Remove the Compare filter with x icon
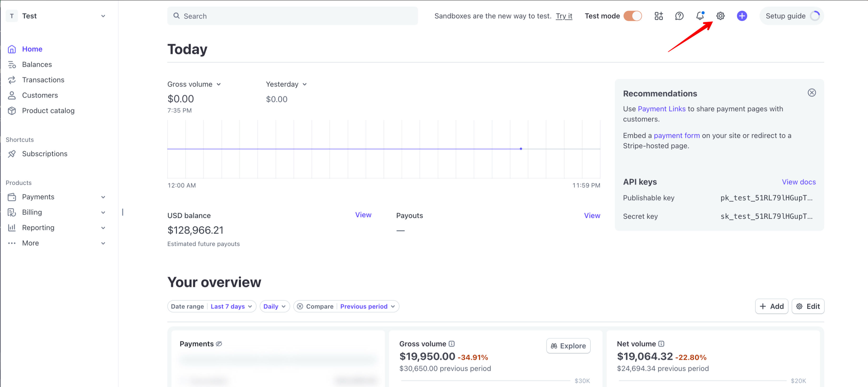The height and width of the screenshot is (387, 868). pyautogui.click(x=300, y=306)
